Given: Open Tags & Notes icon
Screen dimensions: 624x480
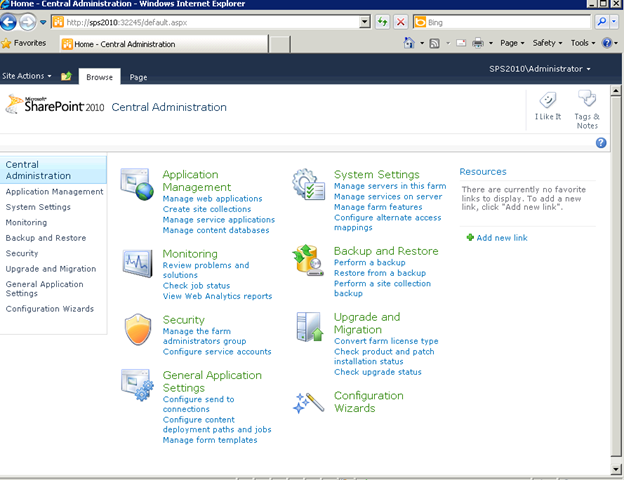Looking at the screenshot, I should coord(587,100).
